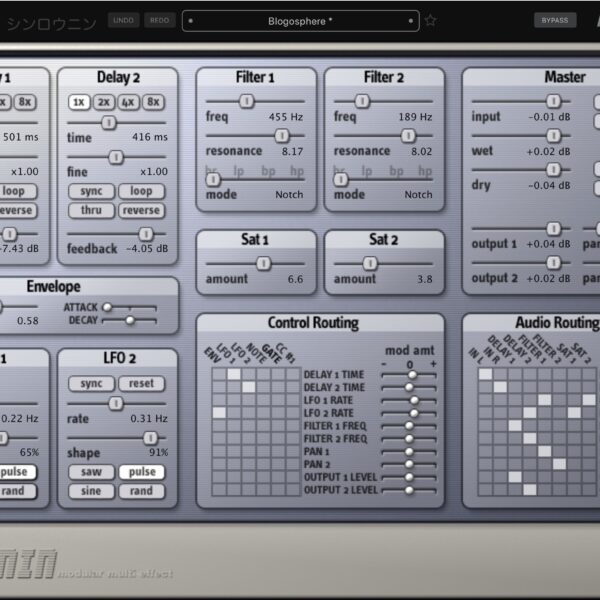Click Envelope DECAY slider knob
This screenshot has width=600, height=600.
(x=130, y=320)
